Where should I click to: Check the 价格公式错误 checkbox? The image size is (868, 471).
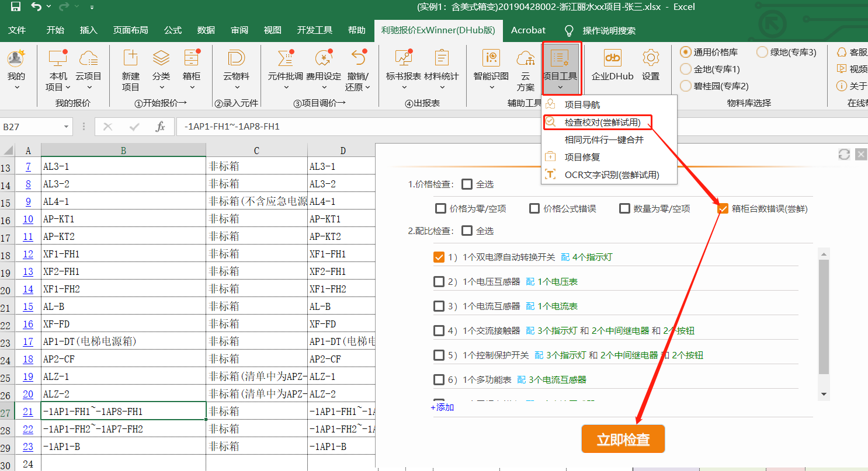click(534, 208)
